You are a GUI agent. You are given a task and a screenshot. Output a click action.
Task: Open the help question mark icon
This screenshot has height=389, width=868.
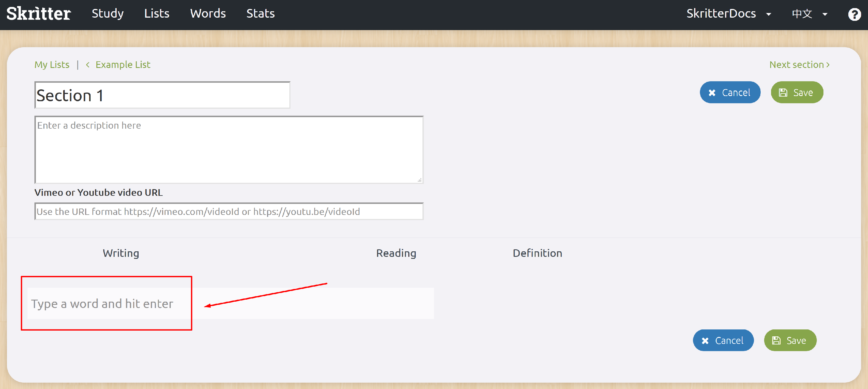coord(854,14)
